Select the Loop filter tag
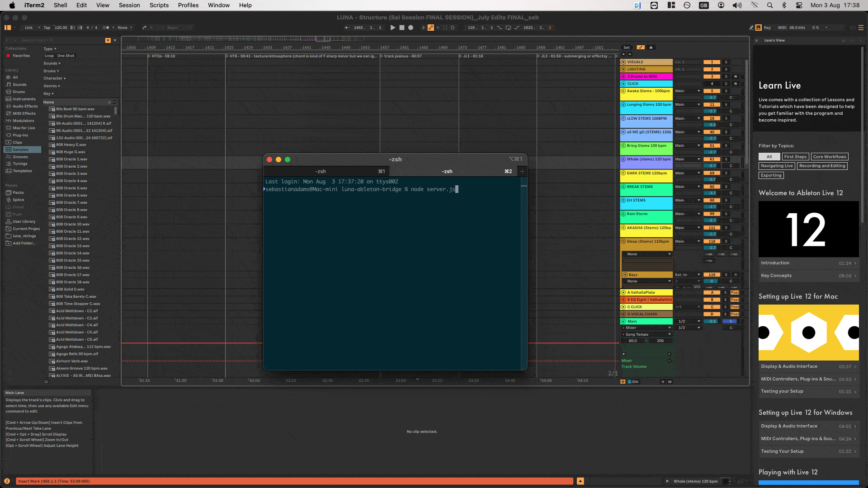Screen dimensions: 868x488 49,56
